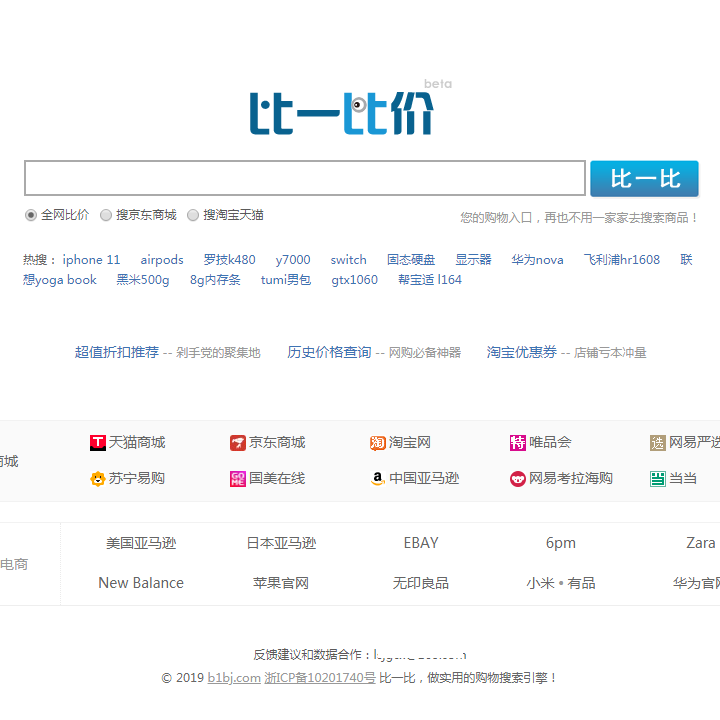Click the JD (京东商城) store icon
Image resolution: width=720 pixels, height=720 pixels.
[x=237, y=443]
